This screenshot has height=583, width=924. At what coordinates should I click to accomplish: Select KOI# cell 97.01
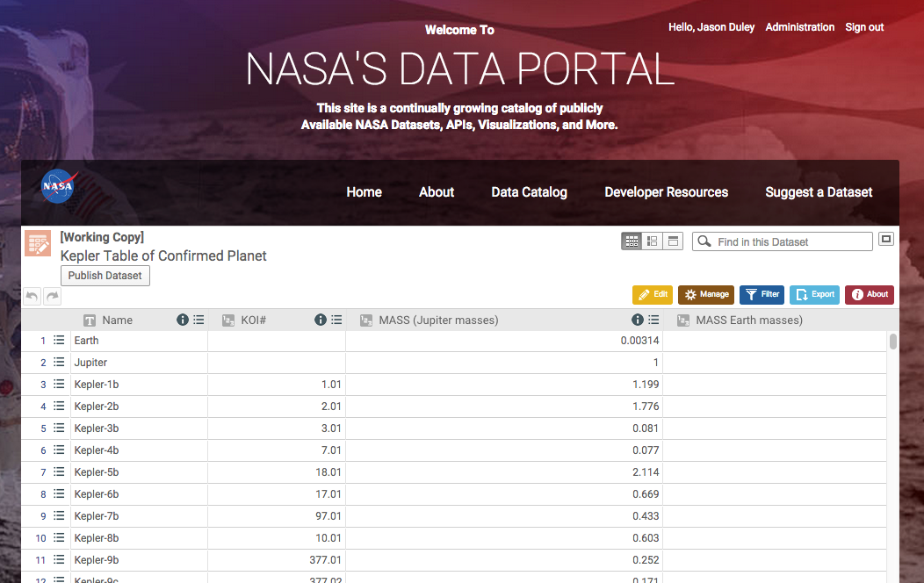[277, 516]
